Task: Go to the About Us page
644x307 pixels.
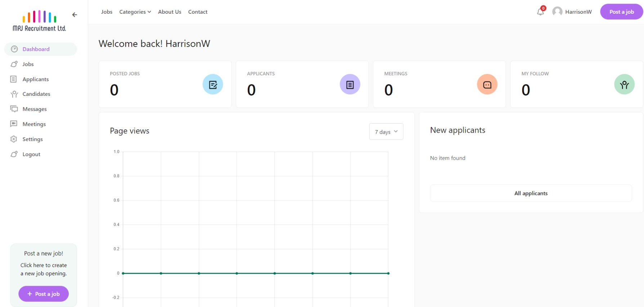Action: (169, 12)
